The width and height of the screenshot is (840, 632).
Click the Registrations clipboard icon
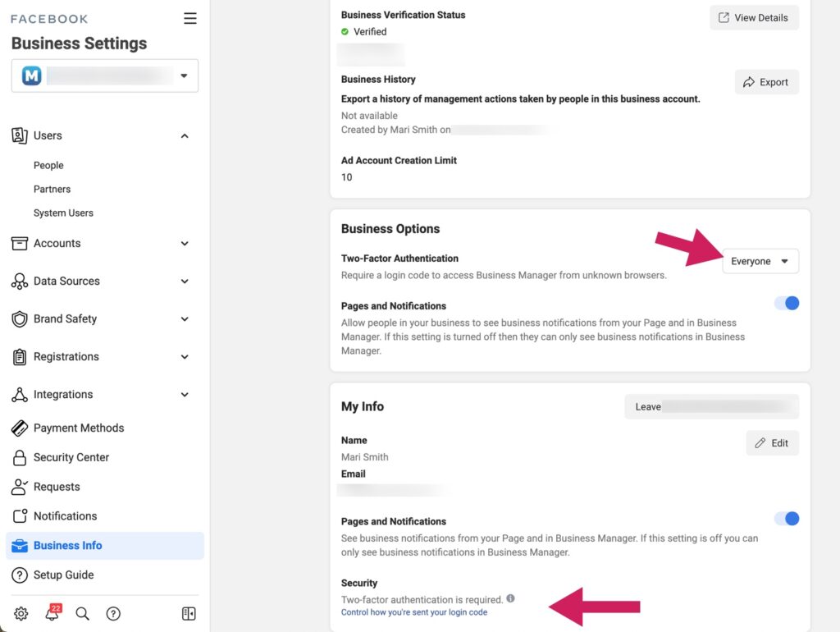(20, 356)
